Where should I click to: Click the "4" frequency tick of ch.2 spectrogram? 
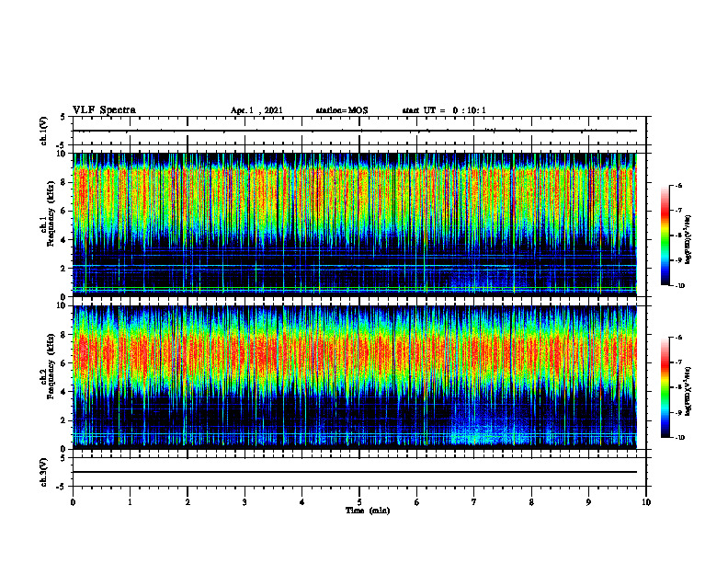[64, 392]
